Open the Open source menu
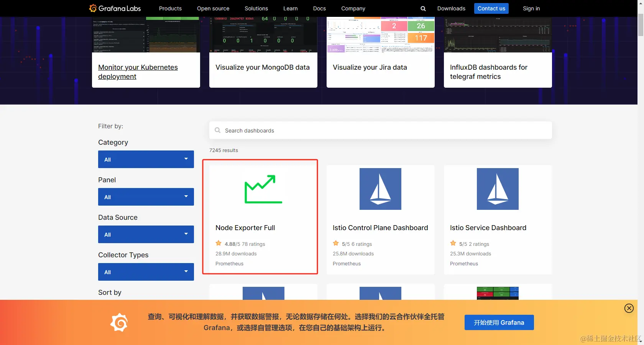 coord(213,8)
